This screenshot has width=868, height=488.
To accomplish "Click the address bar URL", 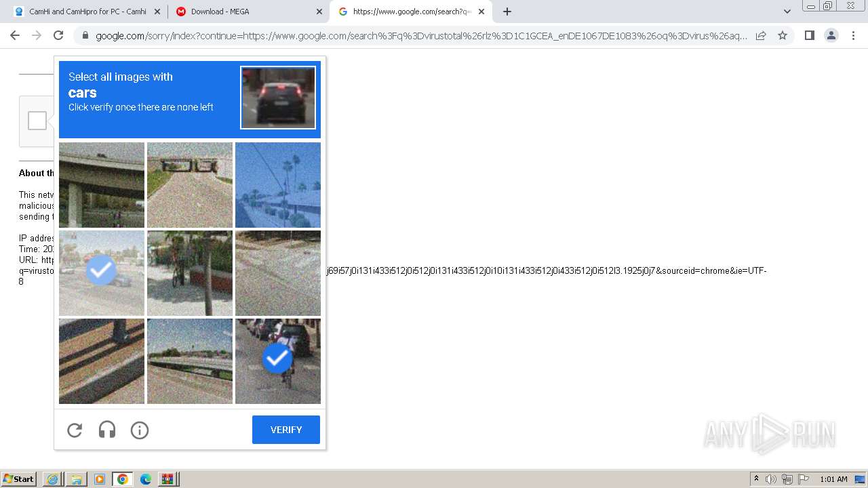I will point(420,35).
